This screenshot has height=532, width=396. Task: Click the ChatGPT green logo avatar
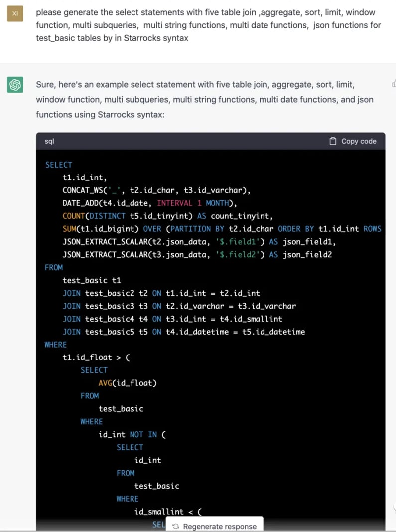point(15,85)
